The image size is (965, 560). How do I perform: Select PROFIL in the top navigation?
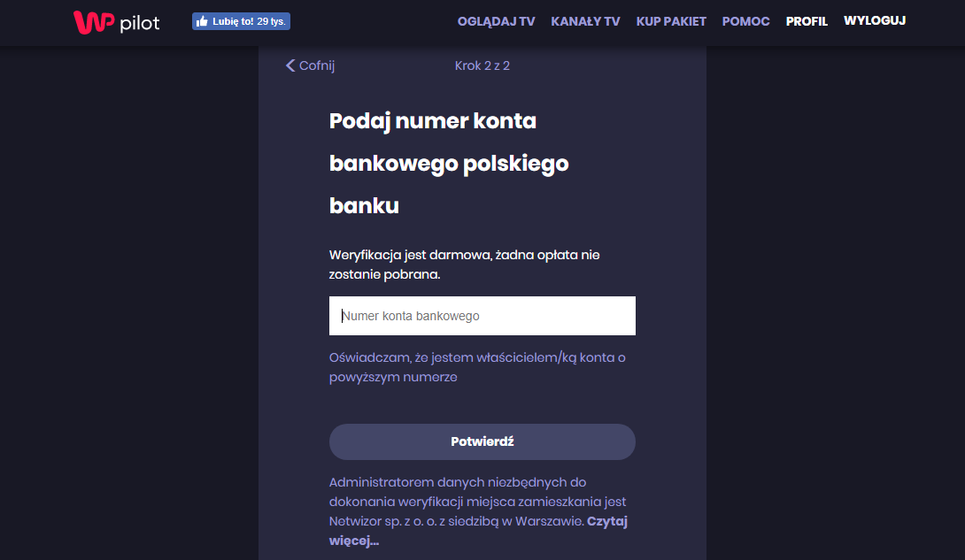tap(807, 21)
